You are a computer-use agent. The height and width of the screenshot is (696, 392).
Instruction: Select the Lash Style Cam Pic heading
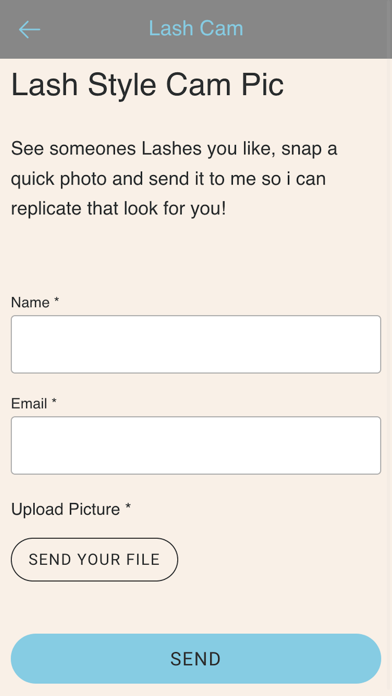pos(147,85)
